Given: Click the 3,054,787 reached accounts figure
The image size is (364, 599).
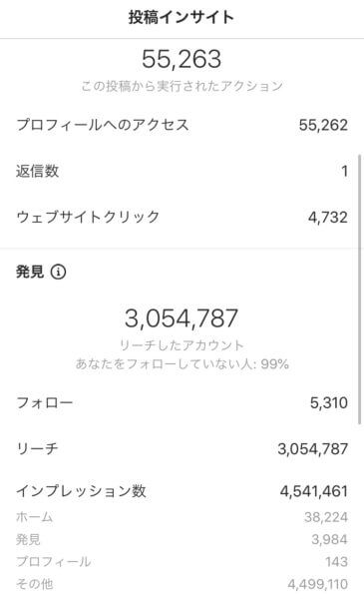Looking at the screenshot, I should (x=182, y=318).
